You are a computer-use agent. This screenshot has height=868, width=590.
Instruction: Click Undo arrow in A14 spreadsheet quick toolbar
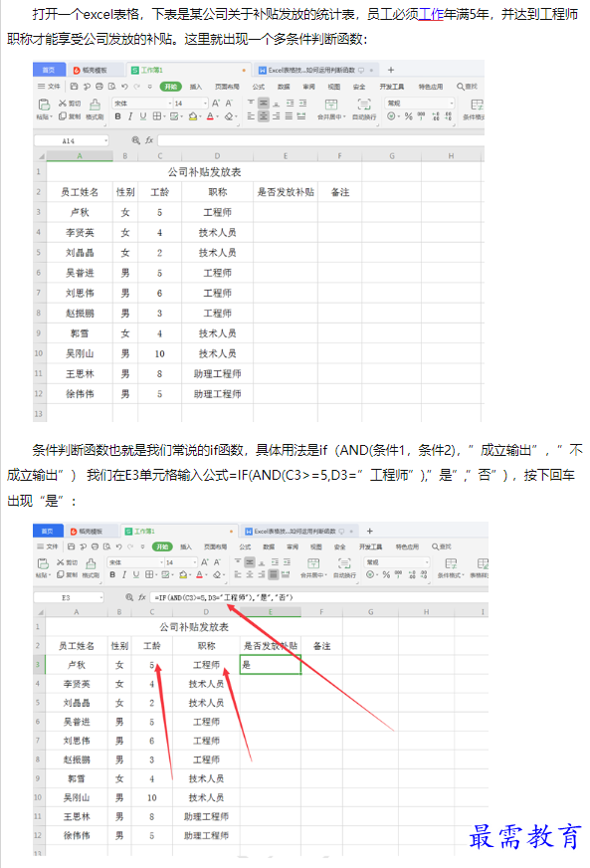pyautogui.click(x=124, y=87)
